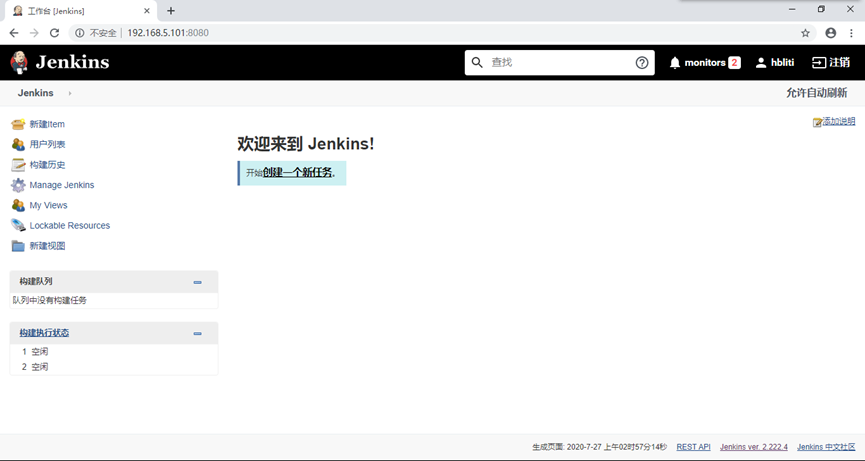Click the 注销 logout link

coord(839,62)
